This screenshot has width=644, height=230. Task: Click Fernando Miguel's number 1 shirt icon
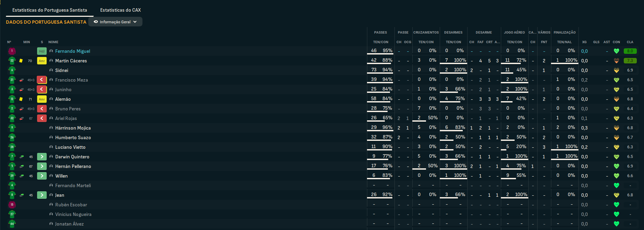(12, 51)
